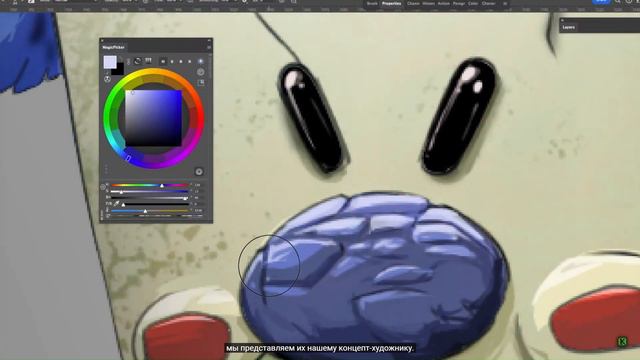Click the Hue slider in MagicPicker

(149, 185)
